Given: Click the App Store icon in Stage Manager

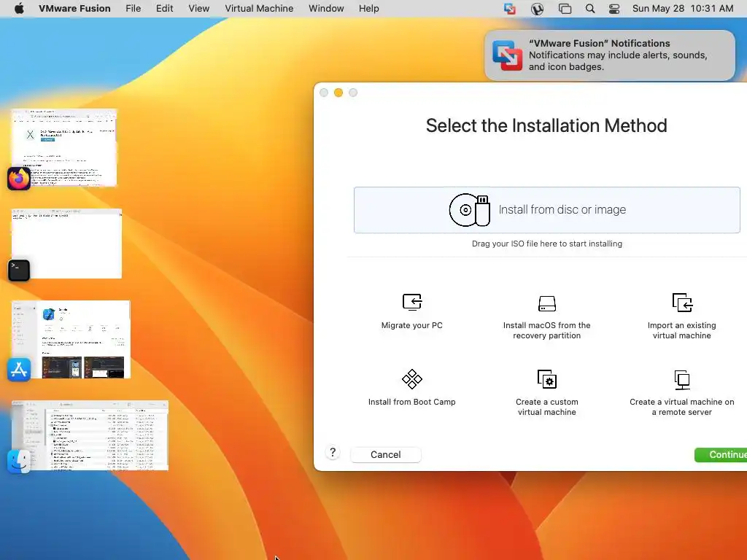Looking at the screenshot, I should 19,370.
